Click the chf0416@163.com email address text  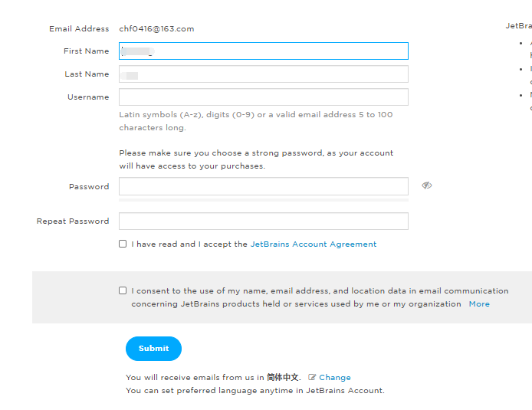point(156,29)
